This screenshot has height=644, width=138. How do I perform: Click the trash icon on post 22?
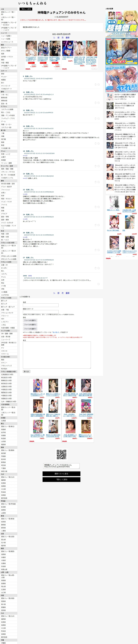coord(95,207)
